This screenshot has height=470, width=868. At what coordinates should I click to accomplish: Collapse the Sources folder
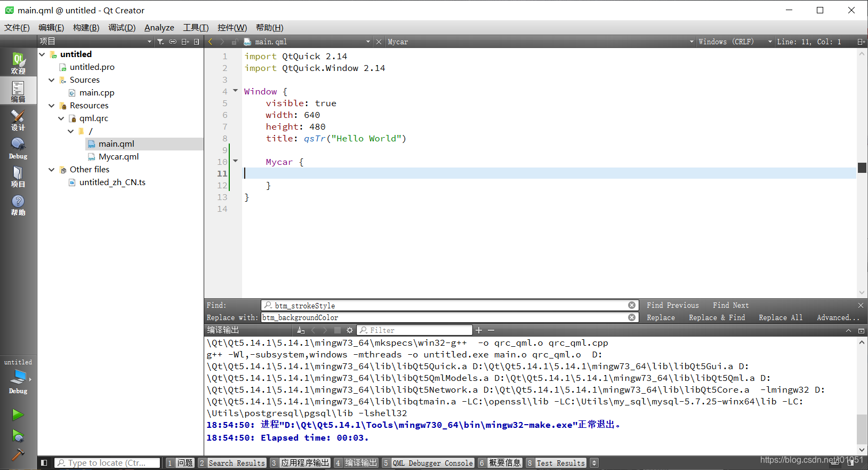coord(52,79)
